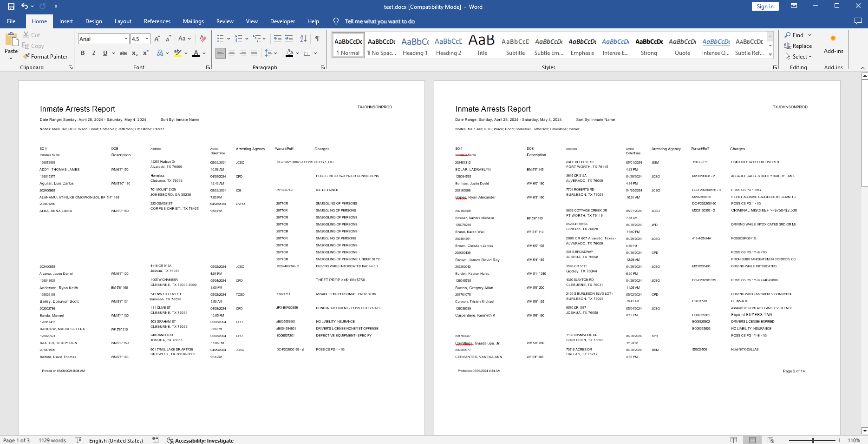Click the Increase Indent icon
The width and height of the screenshot is (868, 444).
tap(289, 39)
